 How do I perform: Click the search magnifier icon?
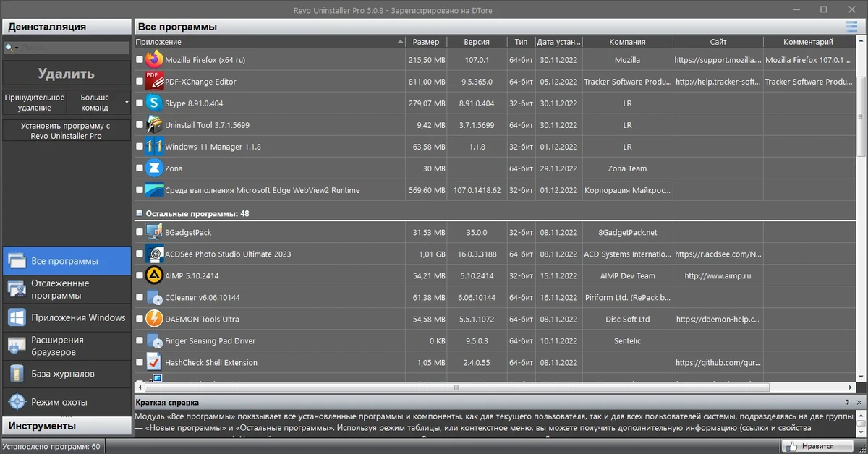pyautogui.click(x=9, y=48)
